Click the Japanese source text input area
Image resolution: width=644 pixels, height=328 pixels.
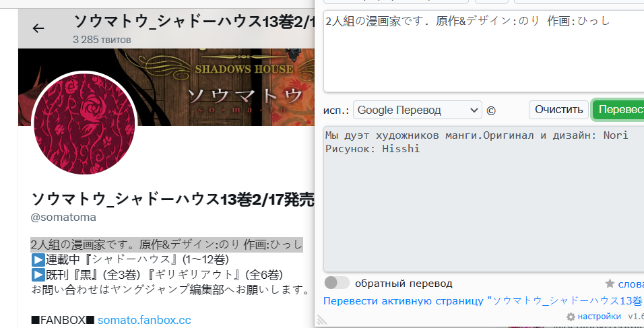(484, 51)
